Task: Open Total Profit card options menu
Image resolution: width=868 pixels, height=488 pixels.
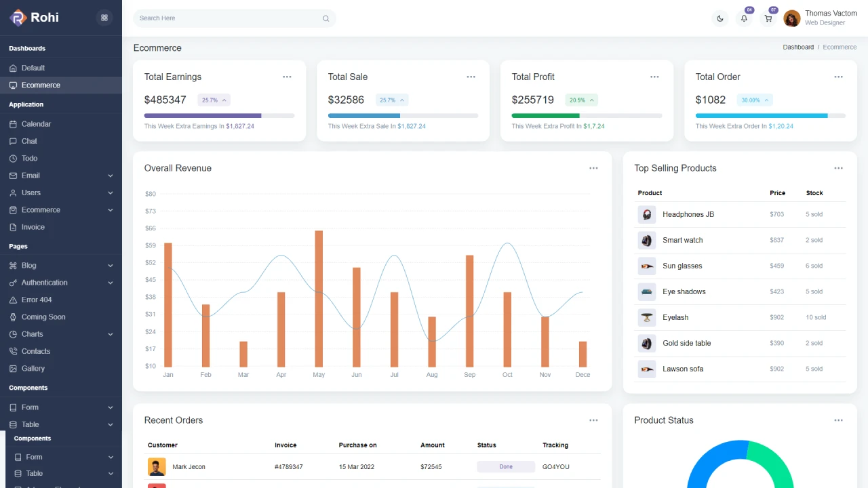Action: pos(654,77)
